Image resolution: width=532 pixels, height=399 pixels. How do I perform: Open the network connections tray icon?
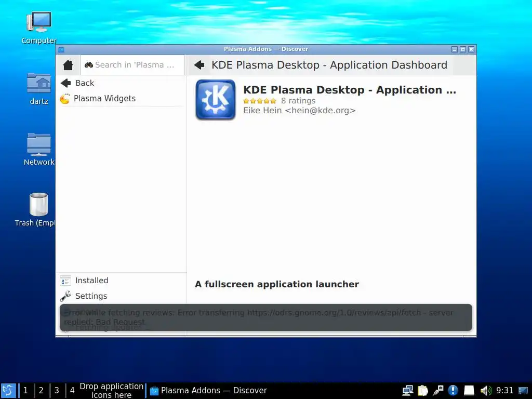click(x=407, y=391)
